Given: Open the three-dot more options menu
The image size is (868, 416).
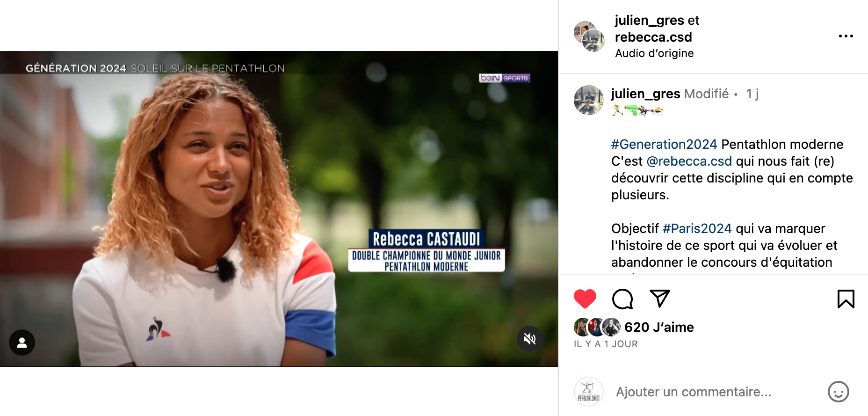Looking at the screenshot, I should point(846,36).
